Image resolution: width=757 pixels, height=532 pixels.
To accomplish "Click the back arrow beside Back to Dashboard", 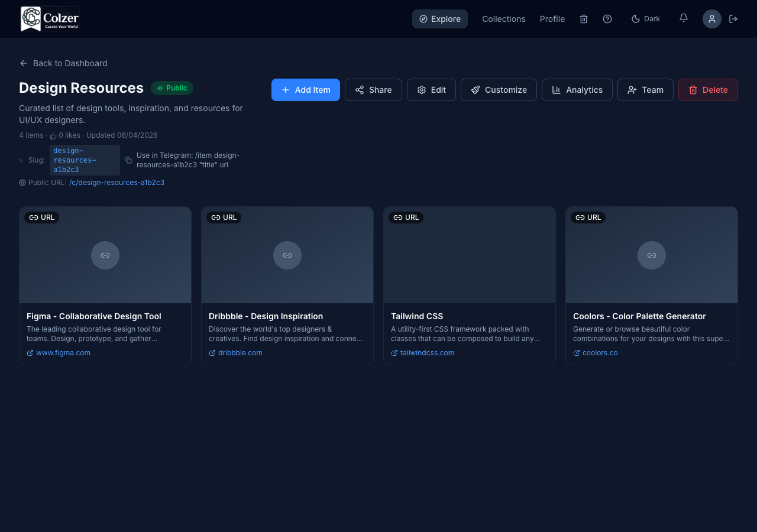I will [x=23, y=63].
